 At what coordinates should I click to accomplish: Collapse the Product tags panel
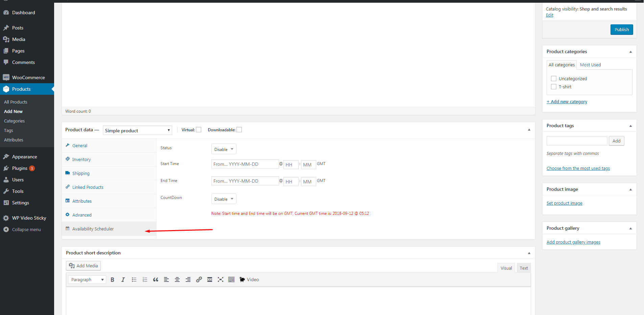[x=630, y=126]
